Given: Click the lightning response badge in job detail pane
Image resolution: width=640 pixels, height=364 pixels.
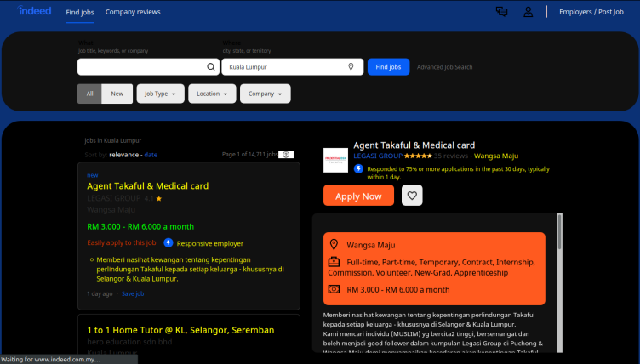Looking at the screenshot, I should click(x=358, y=169).
